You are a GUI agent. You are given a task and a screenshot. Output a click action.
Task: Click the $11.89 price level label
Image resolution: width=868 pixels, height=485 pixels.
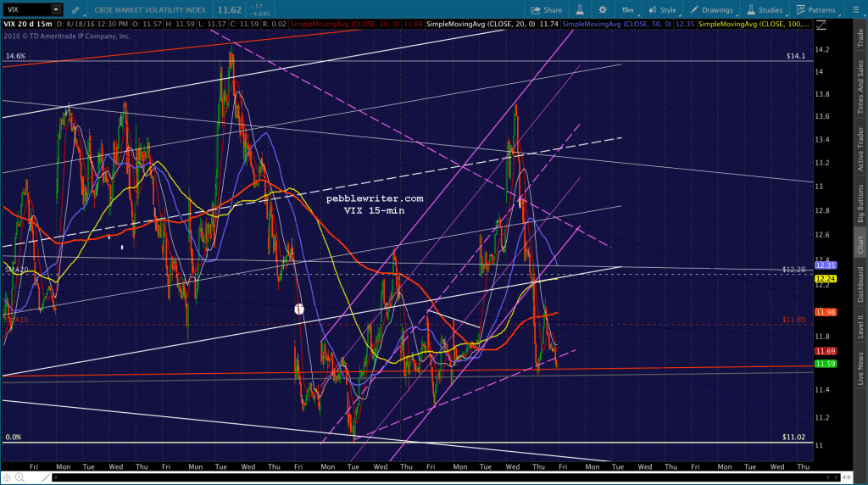click(793, 320)
